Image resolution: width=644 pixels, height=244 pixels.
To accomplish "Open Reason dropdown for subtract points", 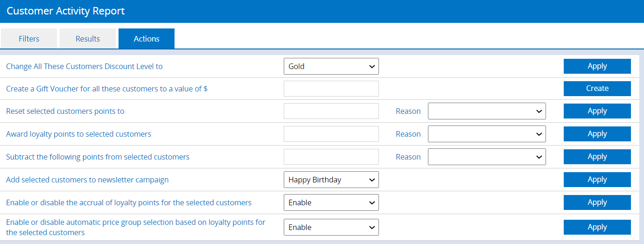I will click(x=487, y=157).
